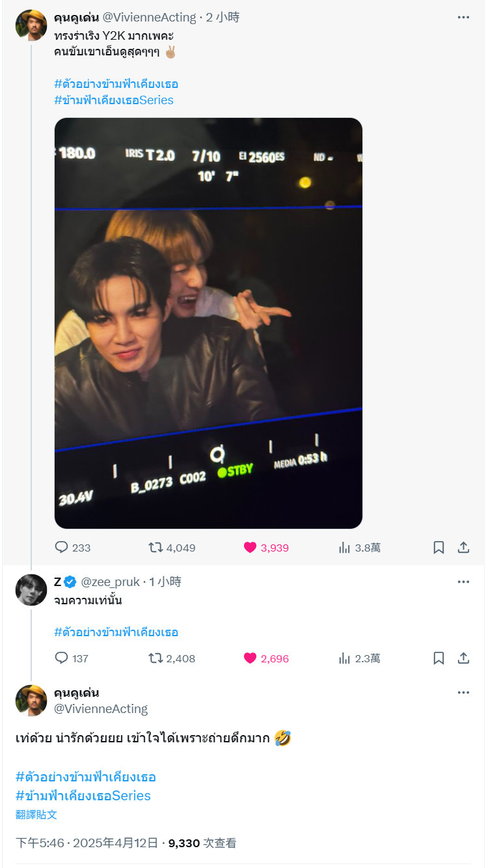
Task: Bookmark the first tweet with the photo
Action: click(439, 548)
